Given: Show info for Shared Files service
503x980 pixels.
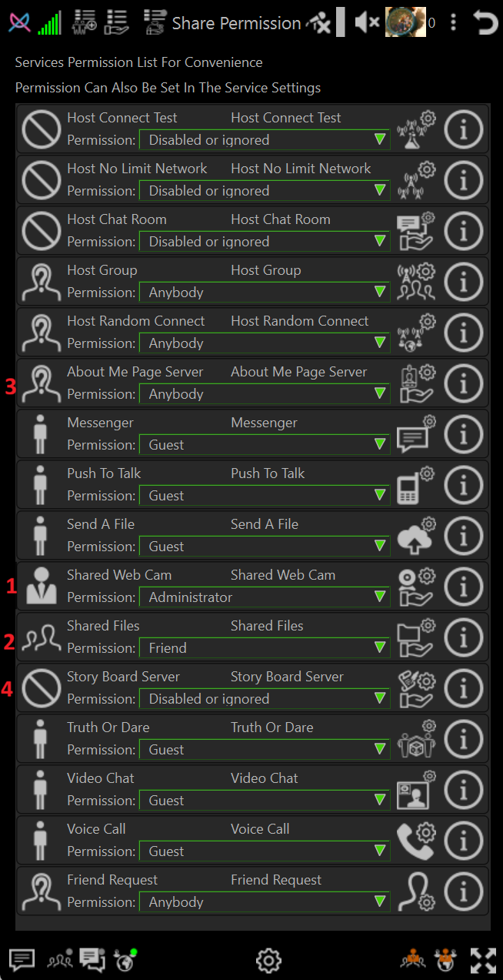Looking at the screenshot, I should [465, 638].
